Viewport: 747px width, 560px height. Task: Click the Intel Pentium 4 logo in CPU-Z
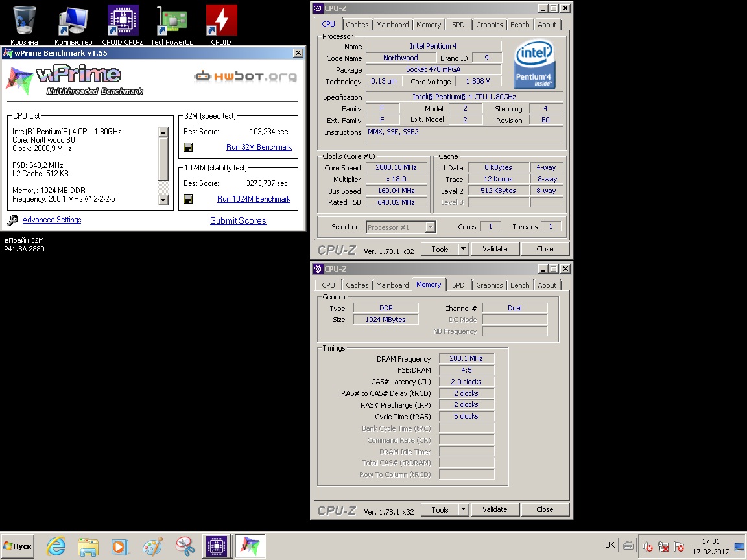534,65
